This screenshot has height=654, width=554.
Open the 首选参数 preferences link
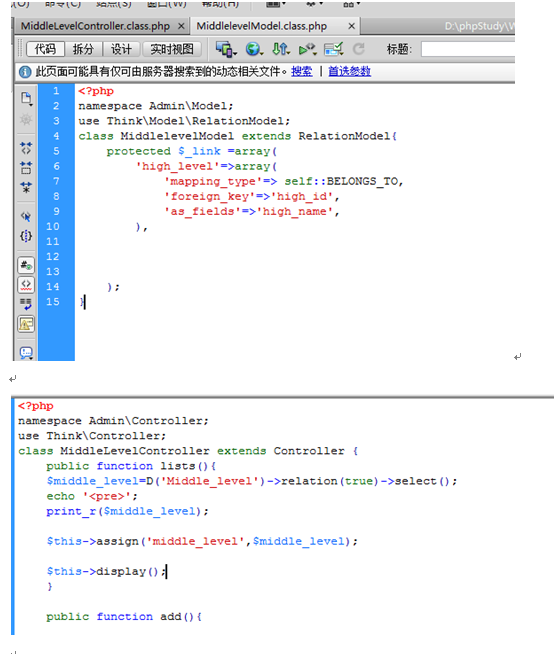tap(350, 72)
